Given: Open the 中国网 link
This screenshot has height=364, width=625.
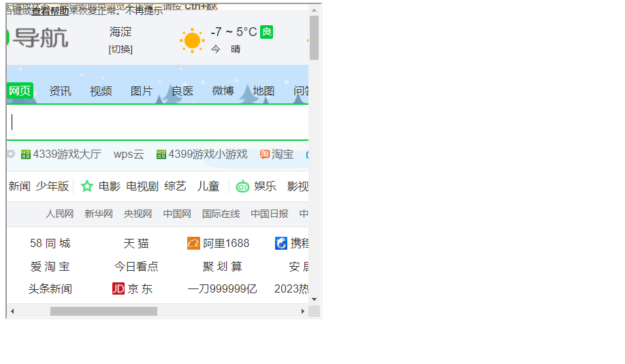Looking at the screenshot, I should coord(177,214).
